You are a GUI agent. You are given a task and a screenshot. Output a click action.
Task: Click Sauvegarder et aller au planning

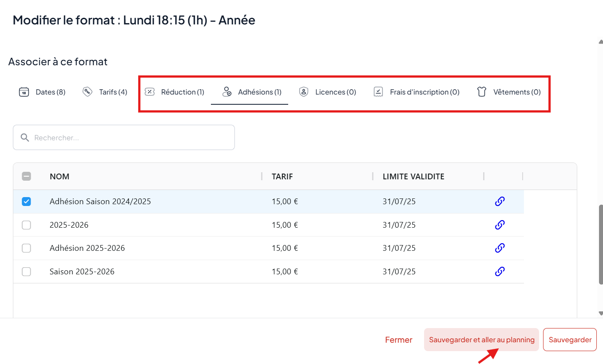tap(481, 340)
